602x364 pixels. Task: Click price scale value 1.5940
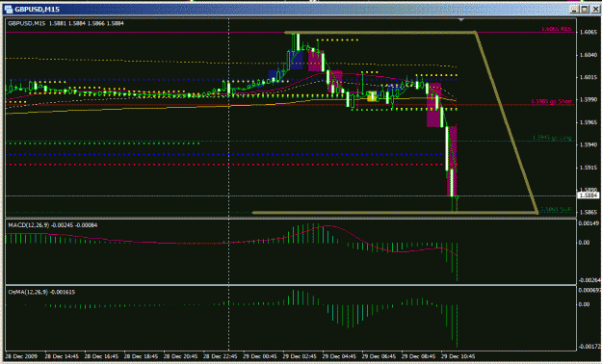pyautogui.click(x=589, y=144)
